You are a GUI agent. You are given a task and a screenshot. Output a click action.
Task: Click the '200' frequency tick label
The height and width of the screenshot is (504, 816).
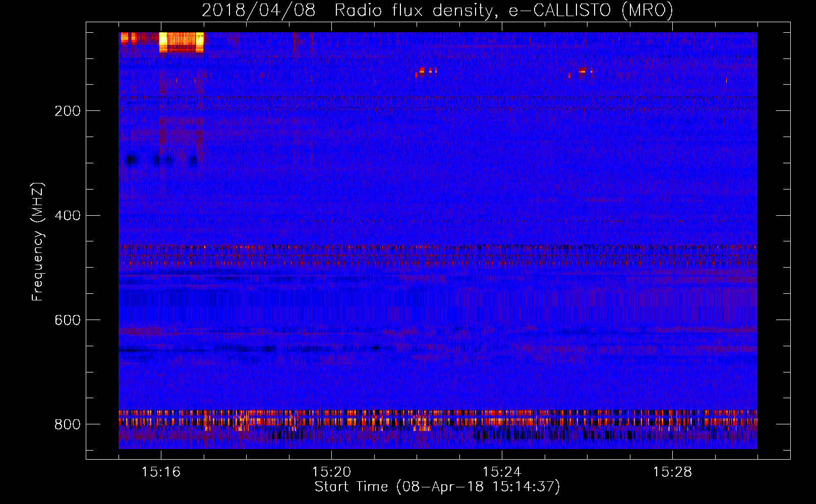pos(68,111)
